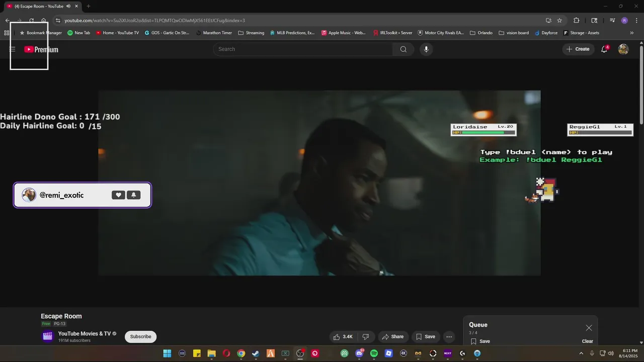Close the Queue panel

click(x=589, y=328)
